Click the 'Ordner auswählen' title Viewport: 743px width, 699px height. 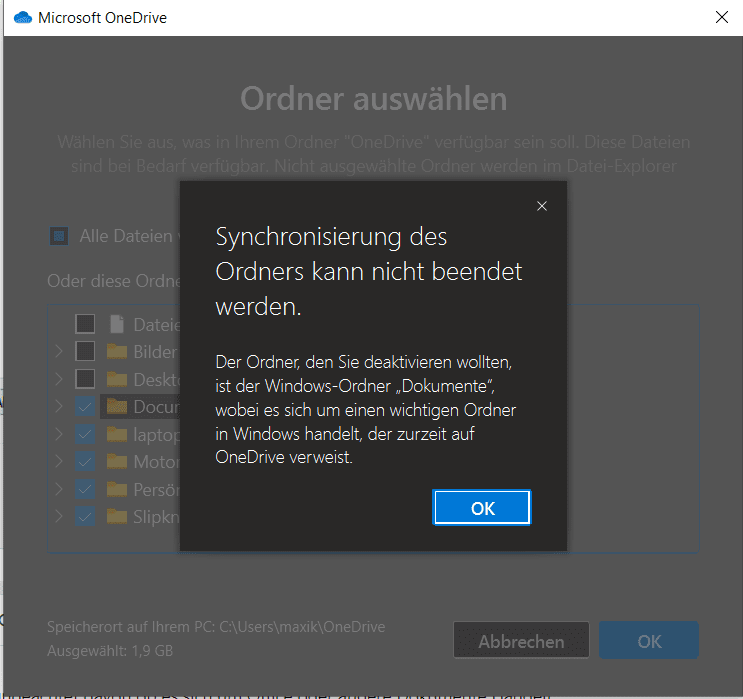click(x=373, y=99)
